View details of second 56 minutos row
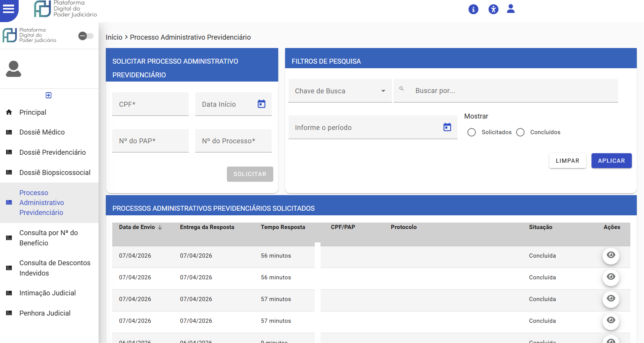The image size is (644, 343). pyautogui.click(x=611, y=277)
